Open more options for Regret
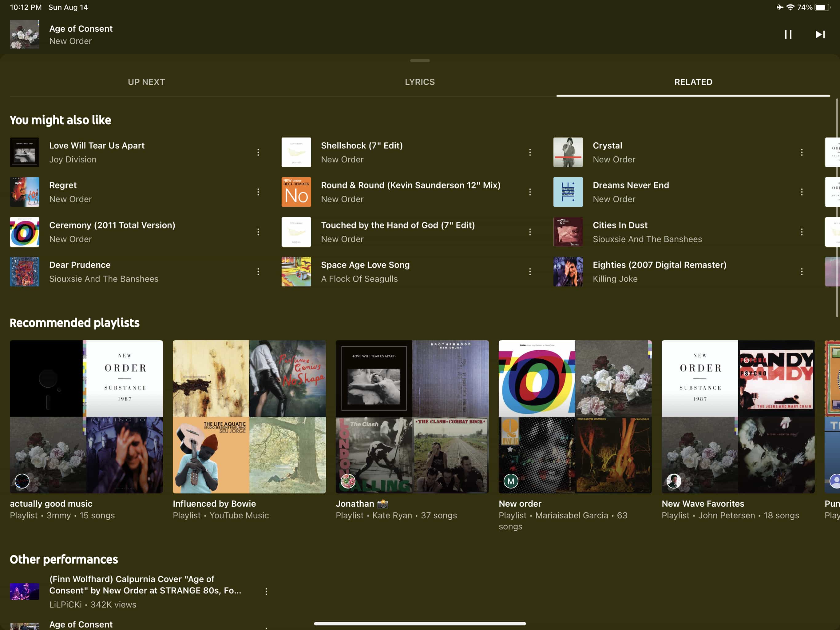Image resolution: width=840 pixels, height=630 pixels. (258, 192)
